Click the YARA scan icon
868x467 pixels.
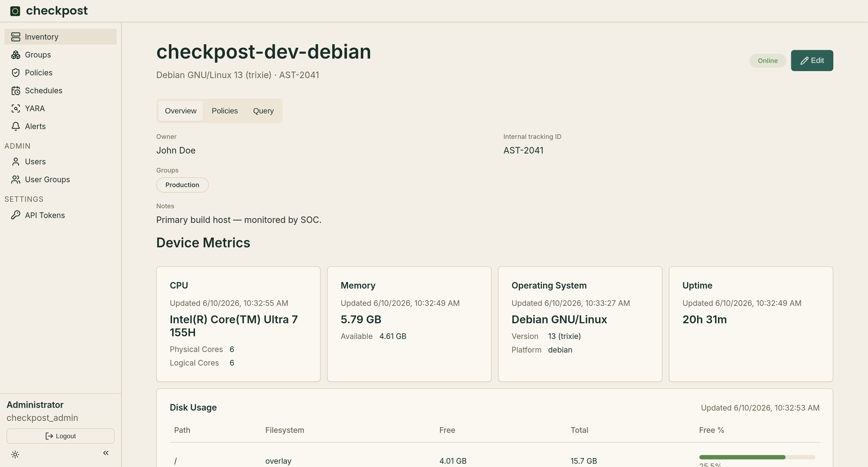pos(15,108)
